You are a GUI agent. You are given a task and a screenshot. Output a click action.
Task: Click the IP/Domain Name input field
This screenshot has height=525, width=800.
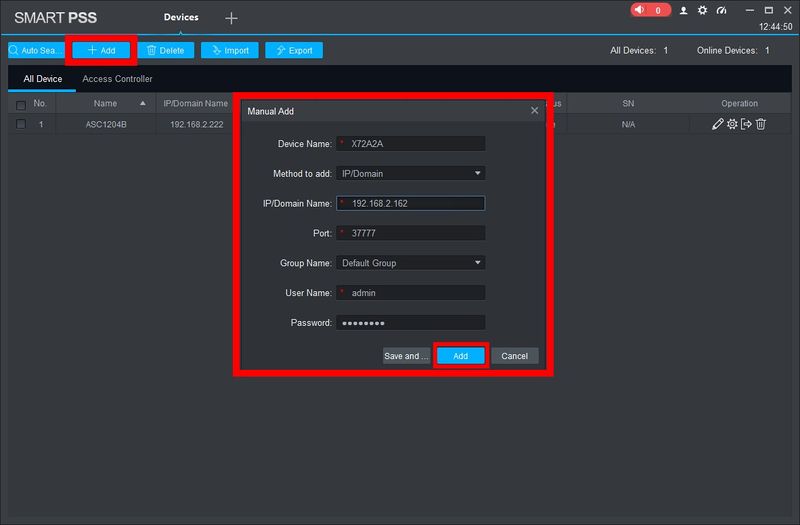point(411,203)
